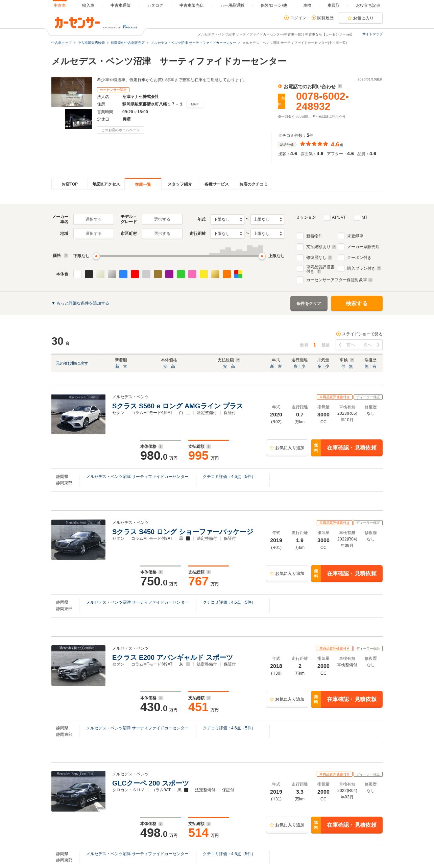434x868 pixels.
Task: Open the login link icon
Action: click(286, 18)
